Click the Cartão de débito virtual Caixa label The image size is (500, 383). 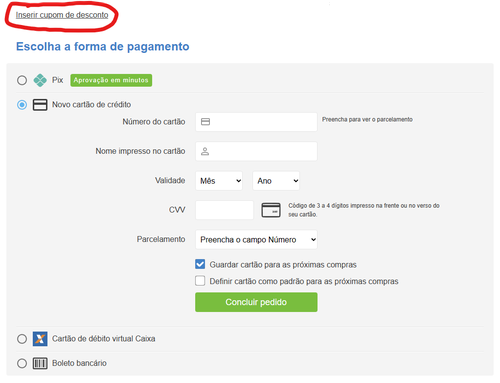click(x=104, y=339)
